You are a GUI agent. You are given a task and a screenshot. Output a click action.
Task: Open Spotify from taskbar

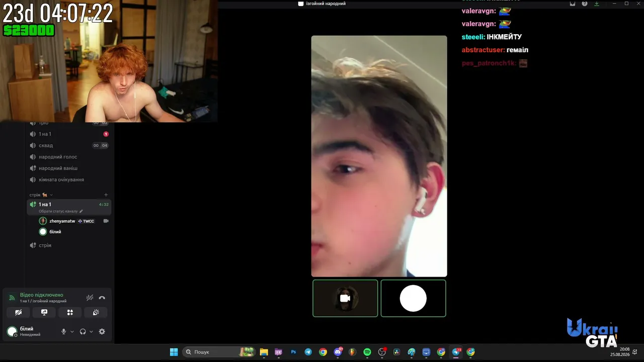pyautogui.click(x=367, y=352)
